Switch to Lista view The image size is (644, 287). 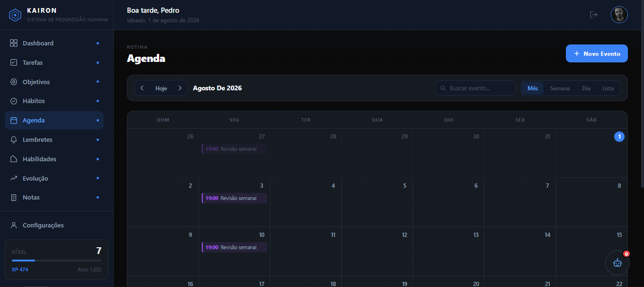(x=608, y=88)
